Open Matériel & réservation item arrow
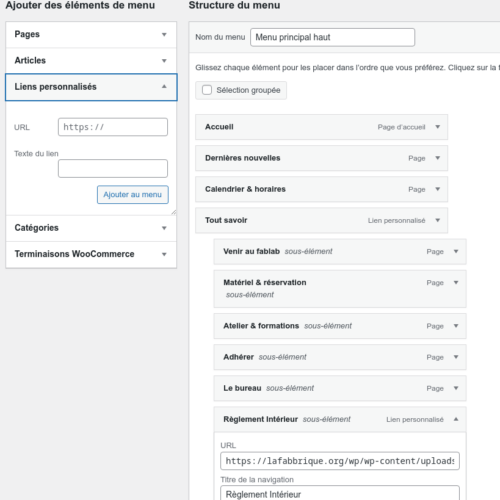Image resolution: width=500 pixels, height=500 pixels. point(456,282)
